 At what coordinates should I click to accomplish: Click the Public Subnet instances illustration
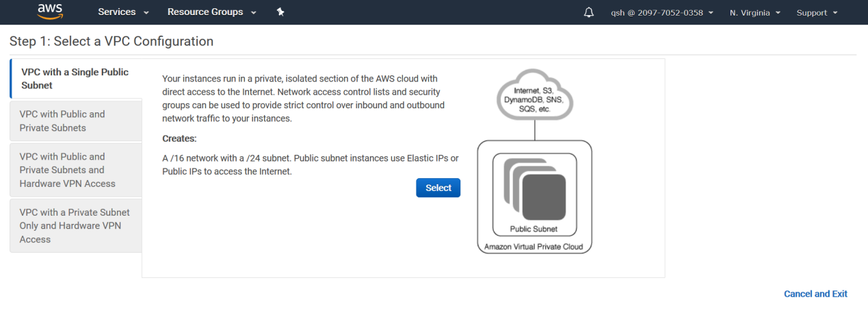(x=535, y=195)
